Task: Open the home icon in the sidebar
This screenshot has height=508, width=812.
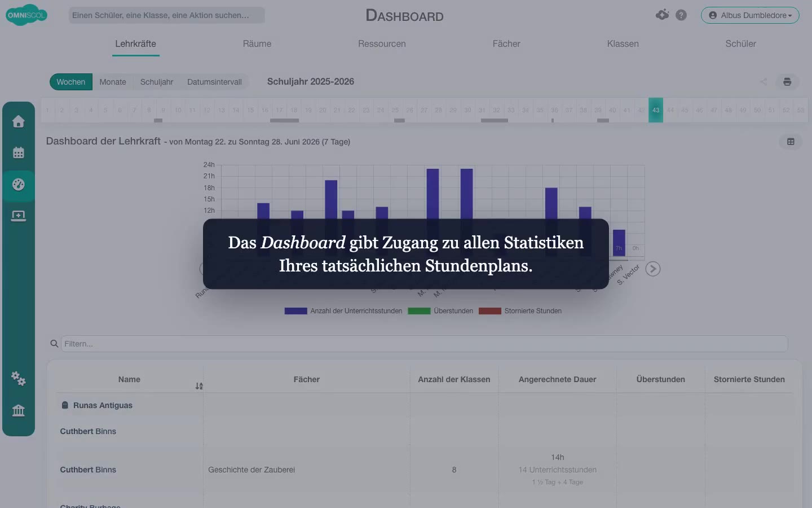Action: point(19,121)
